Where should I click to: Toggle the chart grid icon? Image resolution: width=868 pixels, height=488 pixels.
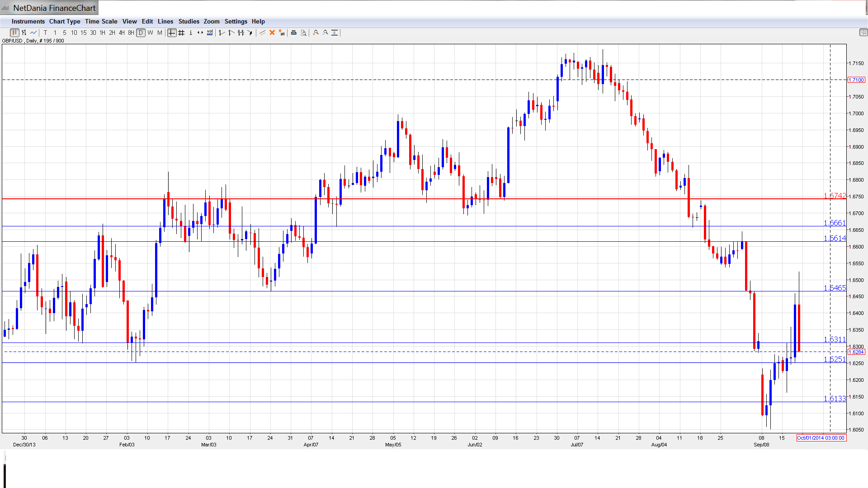coord(181,33)
